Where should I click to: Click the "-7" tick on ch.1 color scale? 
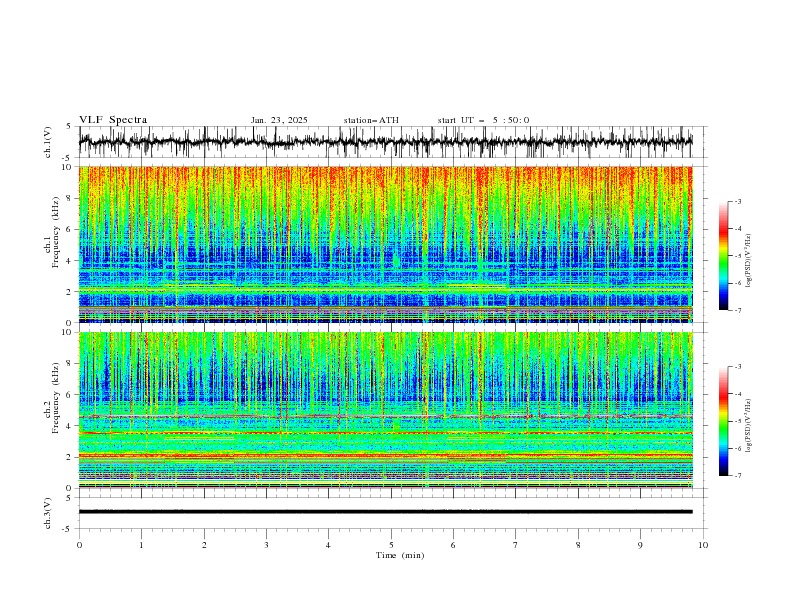tap(738, 310)
